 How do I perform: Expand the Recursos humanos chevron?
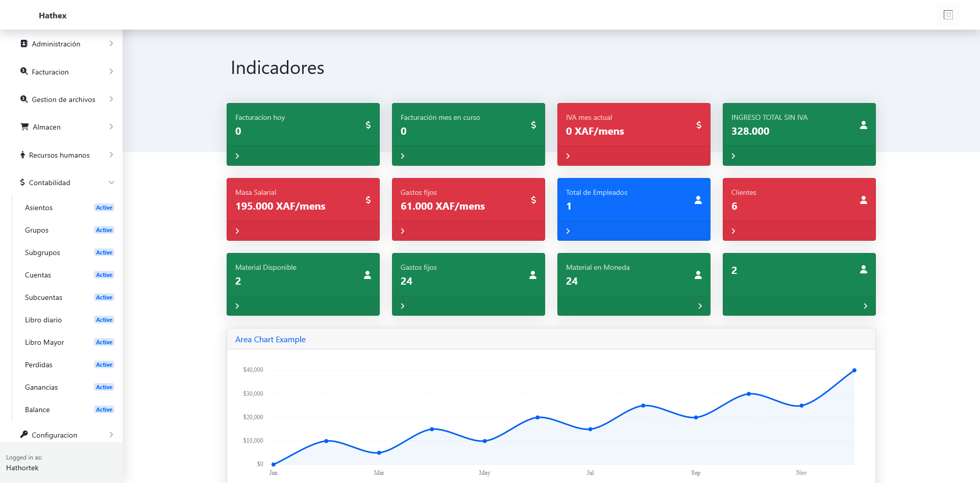[111, 155]
